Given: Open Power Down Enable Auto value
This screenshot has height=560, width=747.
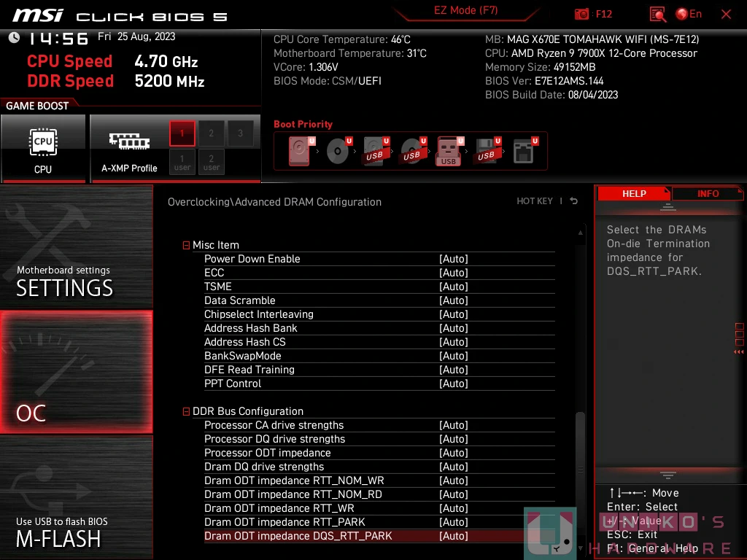Looking at the screenshot, I should (454, 259).
